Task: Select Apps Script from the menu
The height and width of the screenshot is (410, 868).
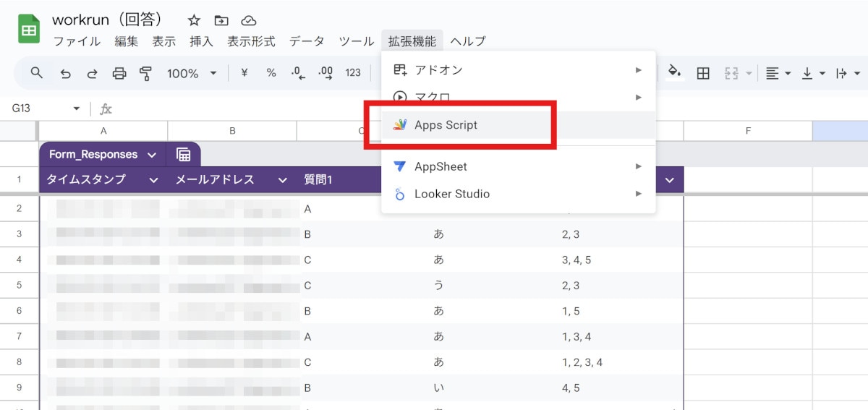Action: click(446, 125)
